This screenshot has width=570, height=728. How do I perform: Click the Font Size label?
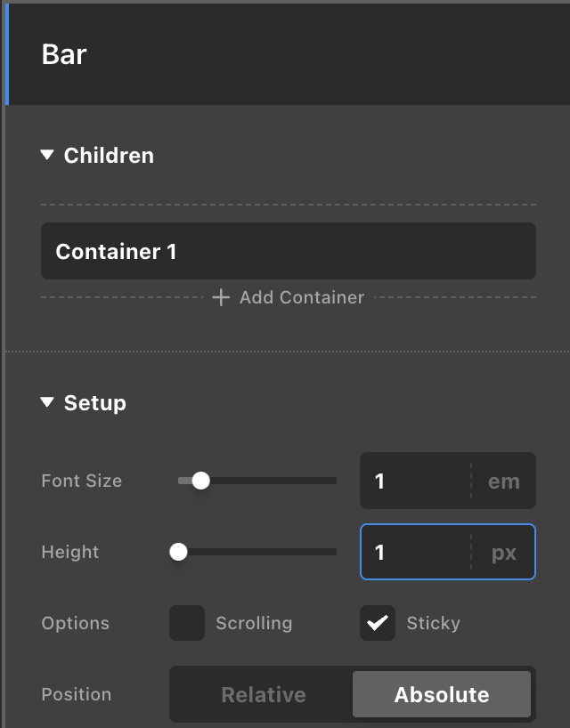click(81, 481)
